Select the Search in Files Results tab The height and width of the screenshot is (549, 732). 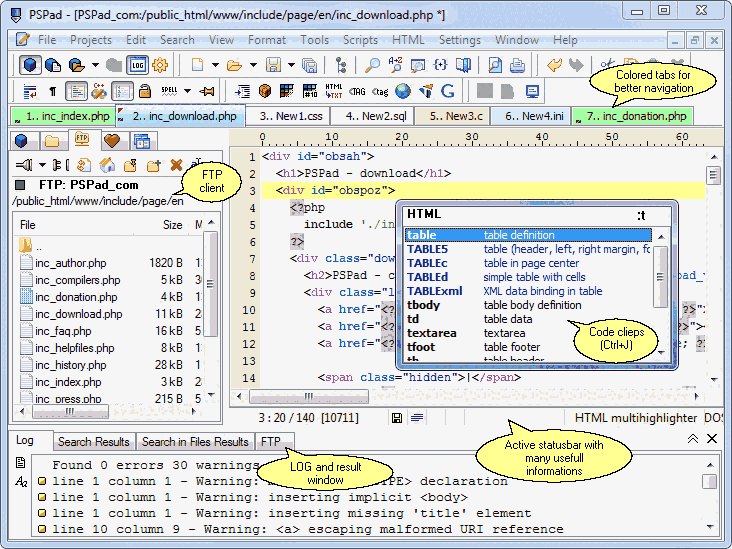[195, 441]
